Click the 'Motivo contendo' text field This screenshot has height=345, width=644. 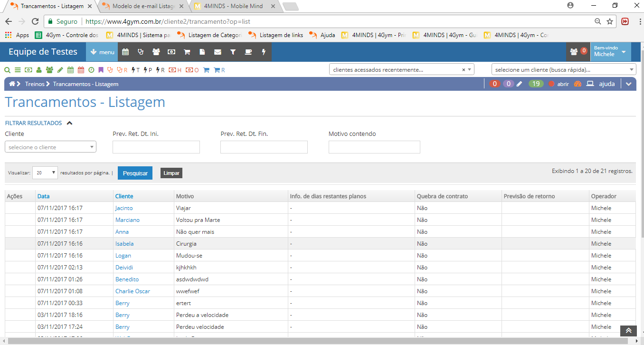point(374,147)
